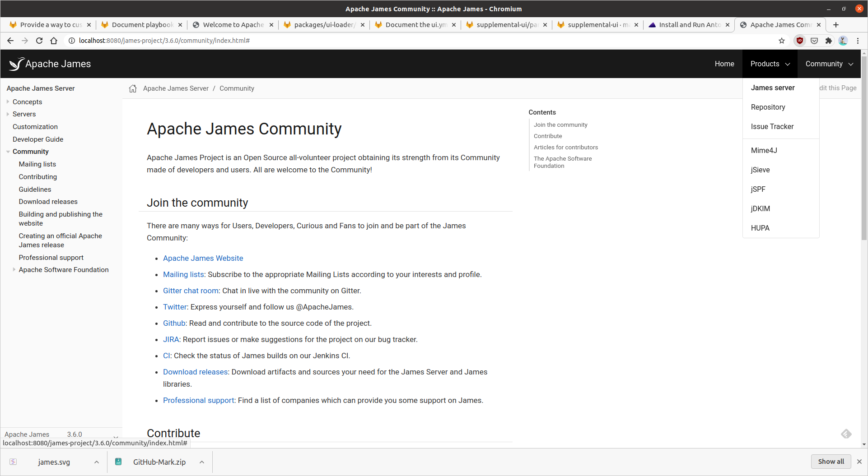
Task: Click the GitHub-Mark.zip download file icon
Action: [x=118, y=462]
